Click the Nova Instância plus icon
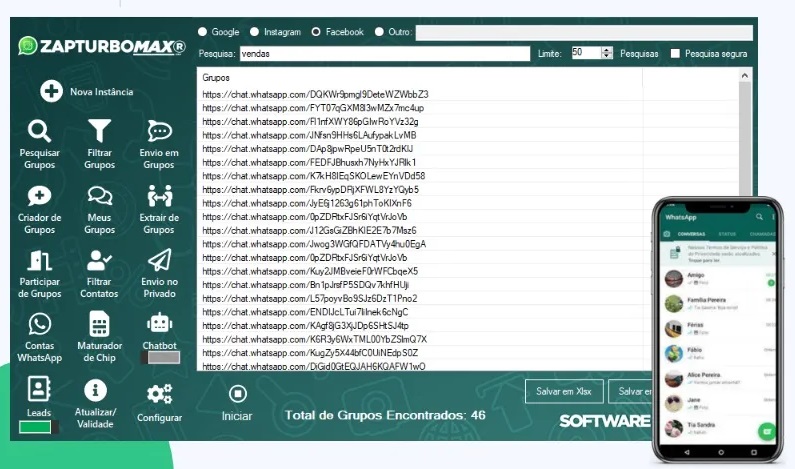Screen dimensions: 795x469 click(x=51, y=92)
